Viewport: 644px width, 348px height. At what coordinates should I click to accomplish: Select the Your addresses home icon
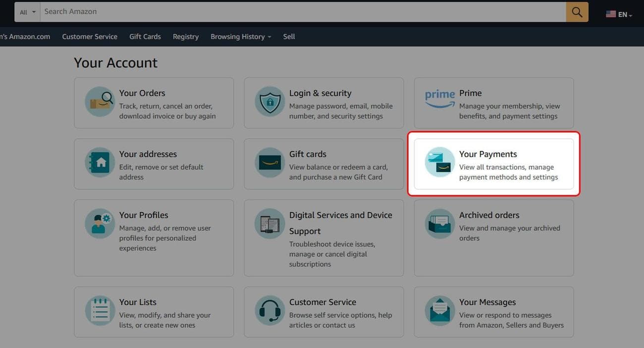(x=100, y=162)
